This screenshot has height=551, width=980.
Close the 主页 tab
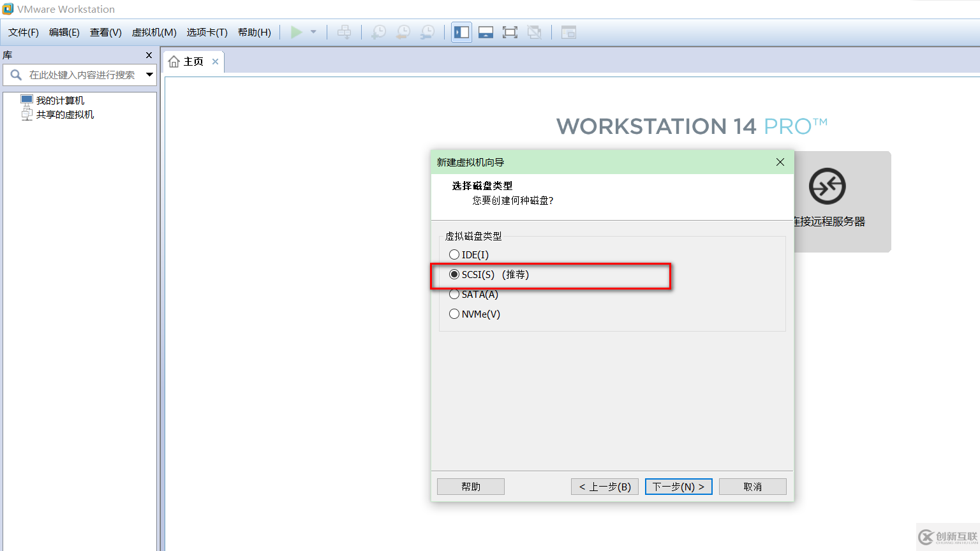pyautogui.click(x=215, y=62)
